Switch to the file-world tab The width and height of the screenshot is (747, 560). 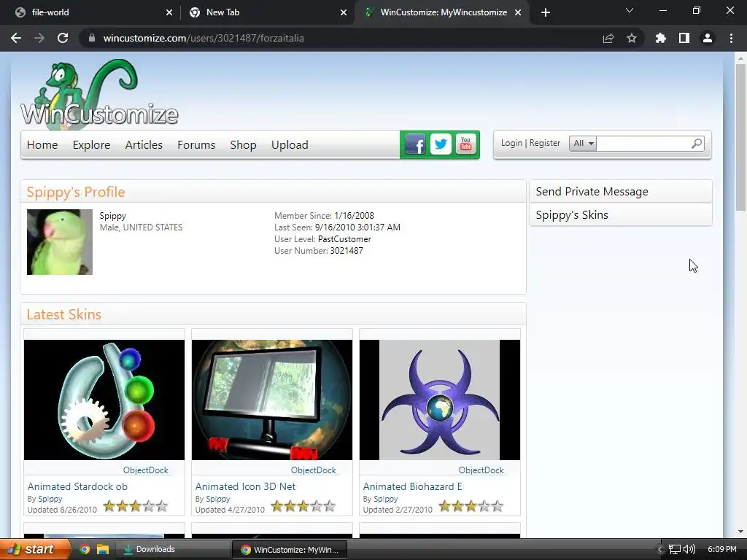pos(93,12)
